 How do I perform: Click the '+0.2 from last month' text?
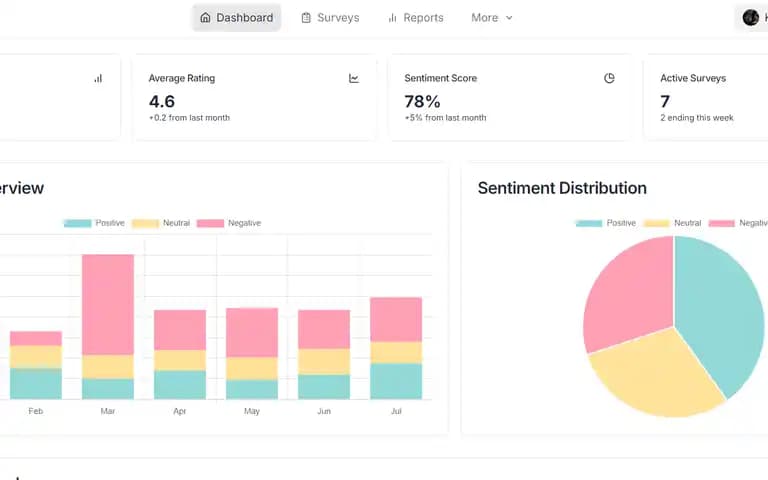pos(189,118)
